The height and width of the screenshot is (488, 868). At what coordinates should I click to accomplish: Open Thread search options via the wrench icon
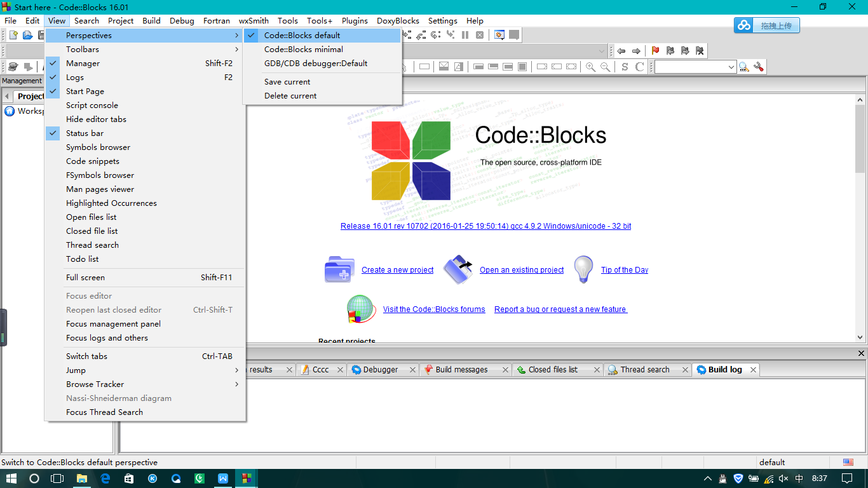759,66
